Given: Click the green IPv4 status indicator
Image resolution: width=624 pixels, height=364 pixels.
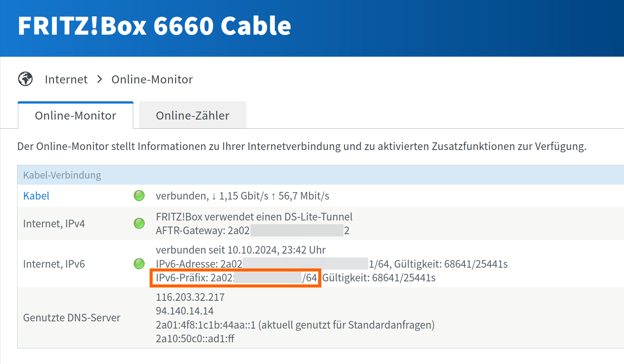Looking at the screenshot, I should tap(139, 224).
